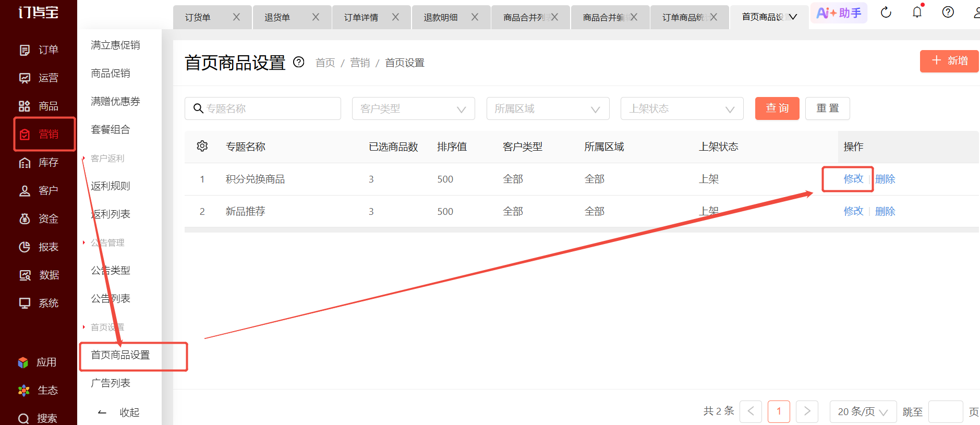
Task: Open the 生态 sidebar item
Action: click(x=38, y=391)
